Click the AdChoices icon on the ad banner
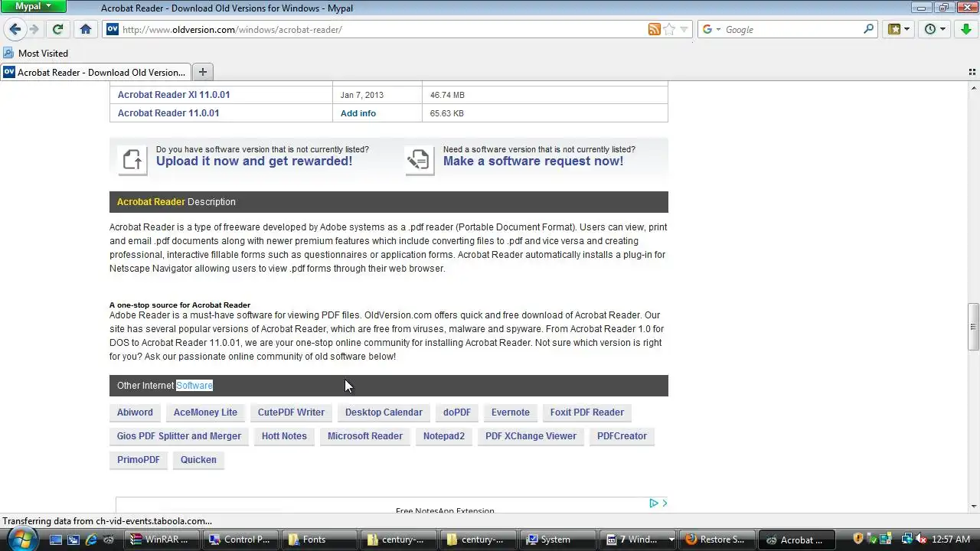Viewport: 980px width, 551px height. tap(654, 503)
